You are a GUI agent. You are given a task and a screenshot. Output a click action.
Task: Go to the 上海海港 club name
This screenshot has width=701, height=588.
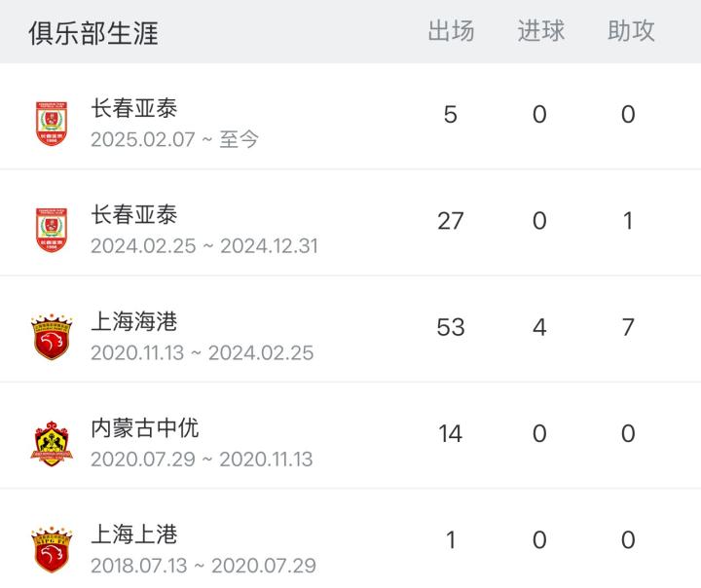134,321
